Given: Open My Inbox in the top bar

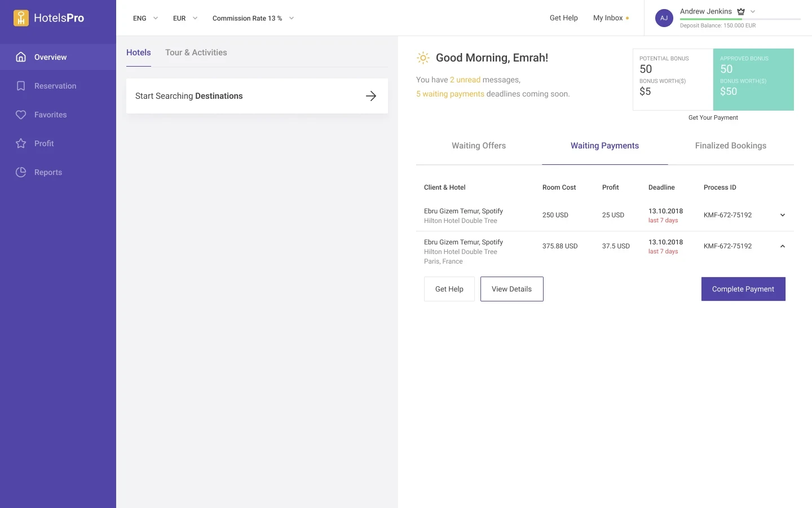Looking at the screenshot, I should click(608, 18).
